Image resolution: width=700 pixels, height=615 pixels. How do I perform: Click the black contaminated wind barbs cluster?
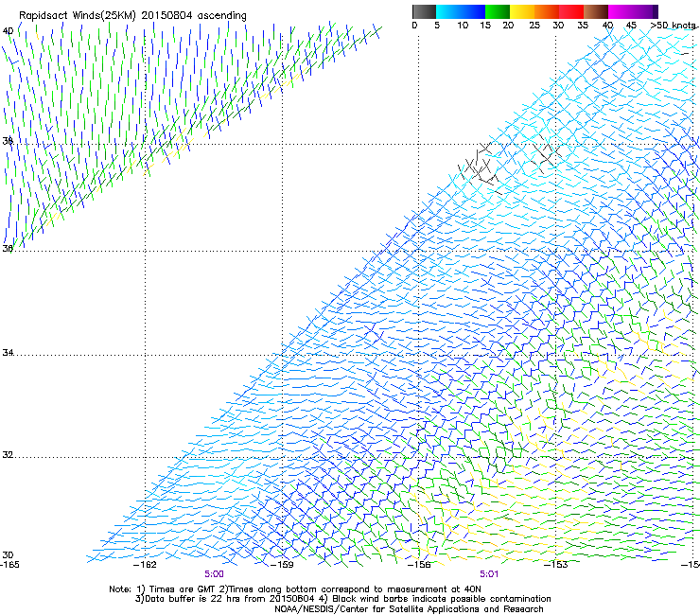click(x=480, y=168)
